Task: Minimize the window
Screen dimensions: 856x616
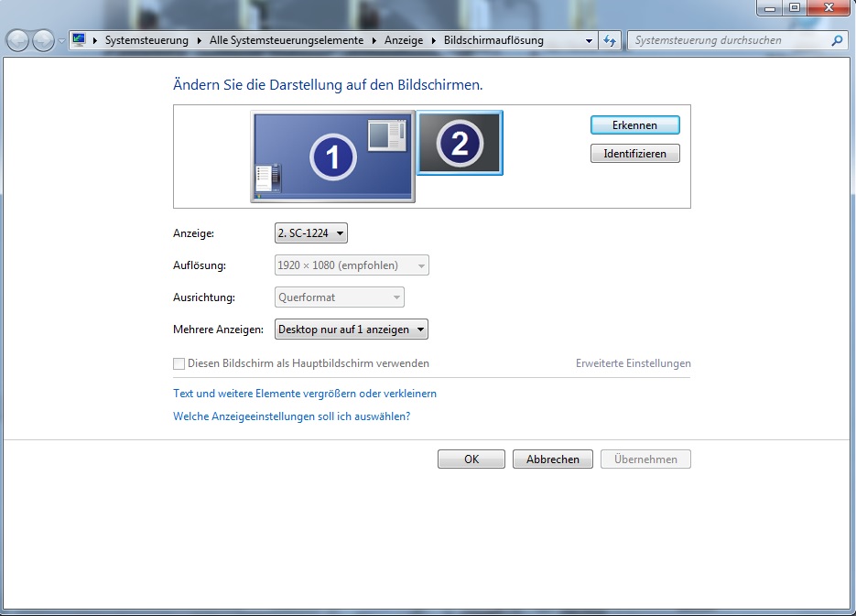Action: 770,7
